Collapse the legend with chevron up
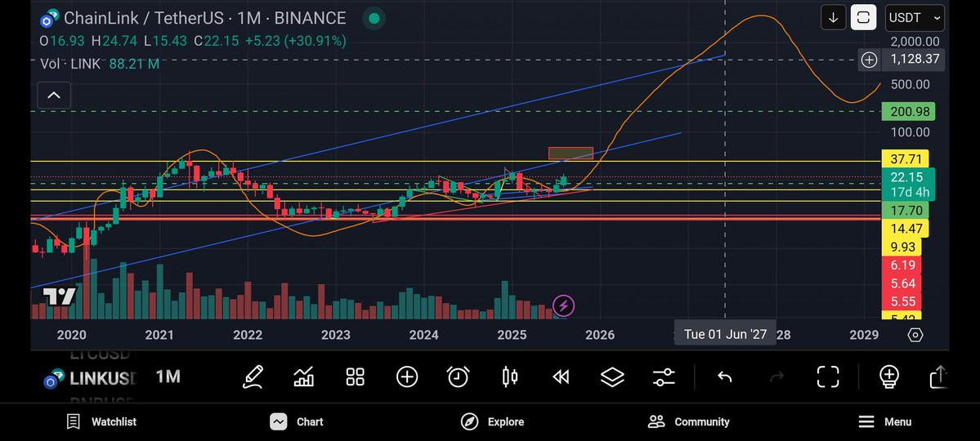The height and width of the screenshot is (441, 980). pos(54,96)
